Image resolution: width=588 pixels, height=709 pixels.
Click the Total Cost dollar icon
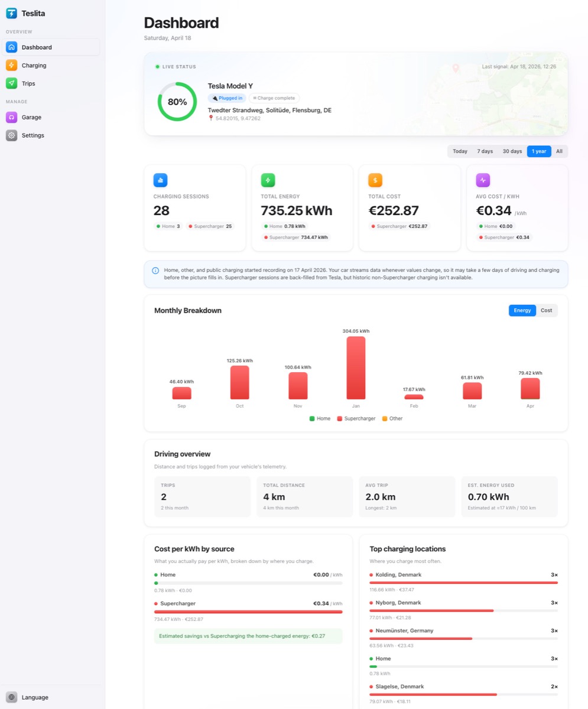(x=376, y=180)
